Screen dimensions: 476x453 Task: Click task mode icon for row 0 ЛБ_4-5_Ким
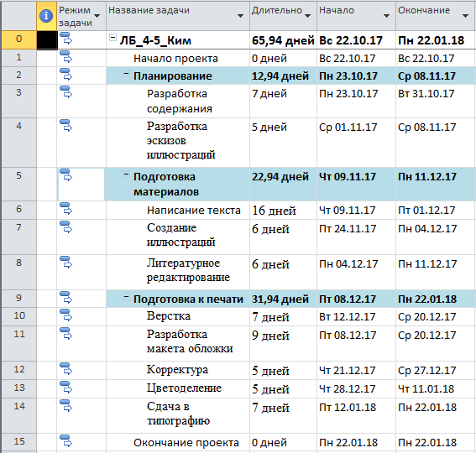[65, 39]
